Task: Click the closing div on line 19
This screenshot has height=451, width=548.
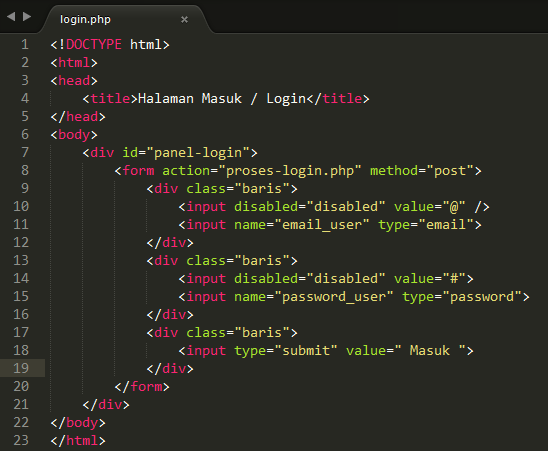Action: (170, 369)
